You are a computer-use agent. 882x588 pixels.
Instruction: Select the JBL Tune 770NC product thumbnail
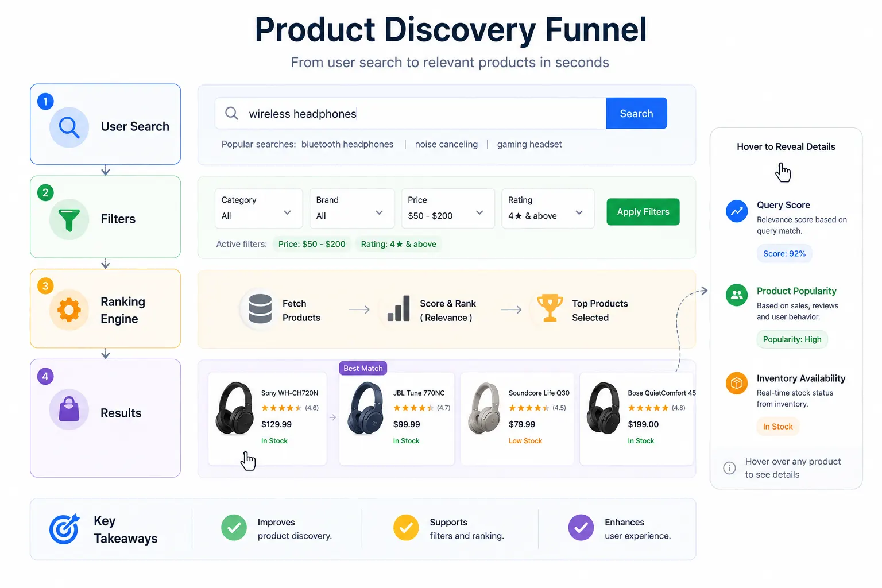click(x=366, y=408)
